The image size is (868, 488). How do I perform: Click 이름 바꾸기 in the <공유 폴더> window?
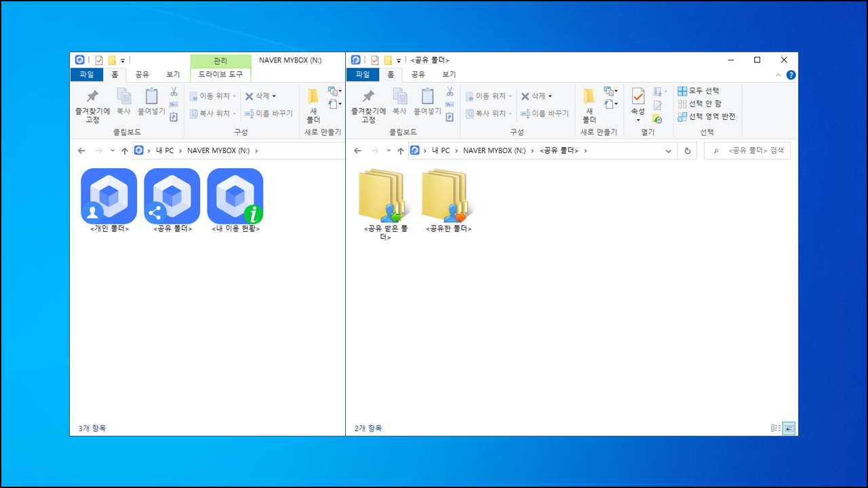544,114
